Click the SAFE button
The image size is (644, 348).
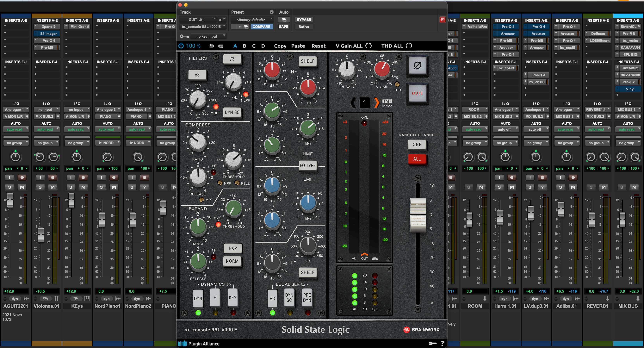(x=283, y=27)
